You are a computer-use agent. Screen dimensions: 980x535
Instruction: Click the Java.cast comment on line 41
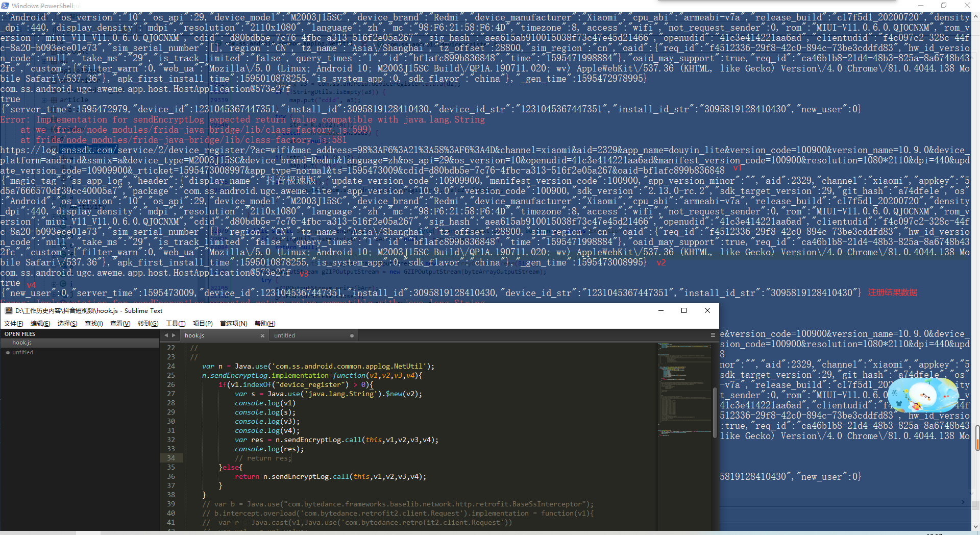click(x=357, y=523)
